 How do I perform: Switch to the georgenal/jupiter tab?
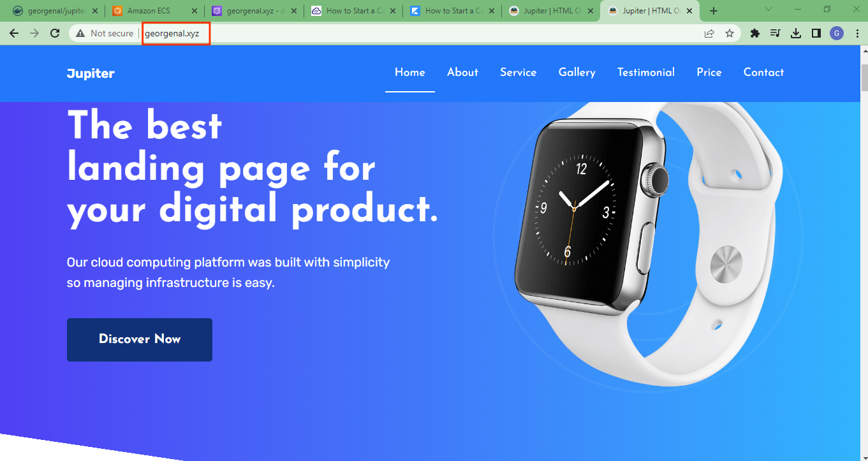coord(52,11)
